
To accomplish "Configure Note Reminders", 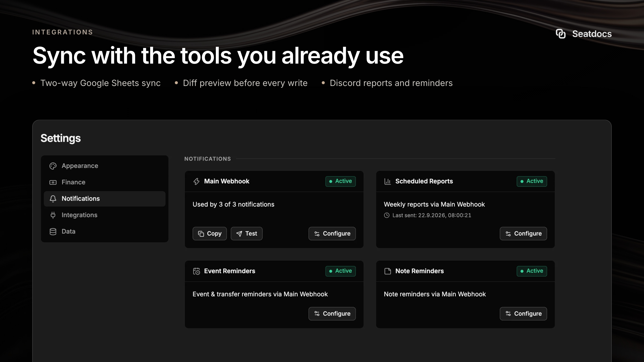I will (523, 313).
